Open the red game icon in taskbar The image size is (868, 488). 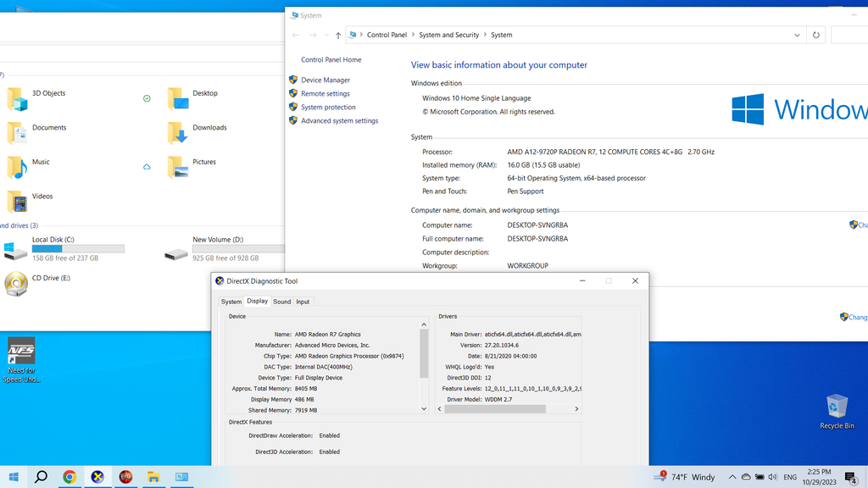pyautogui.click(x=125, y=477)
